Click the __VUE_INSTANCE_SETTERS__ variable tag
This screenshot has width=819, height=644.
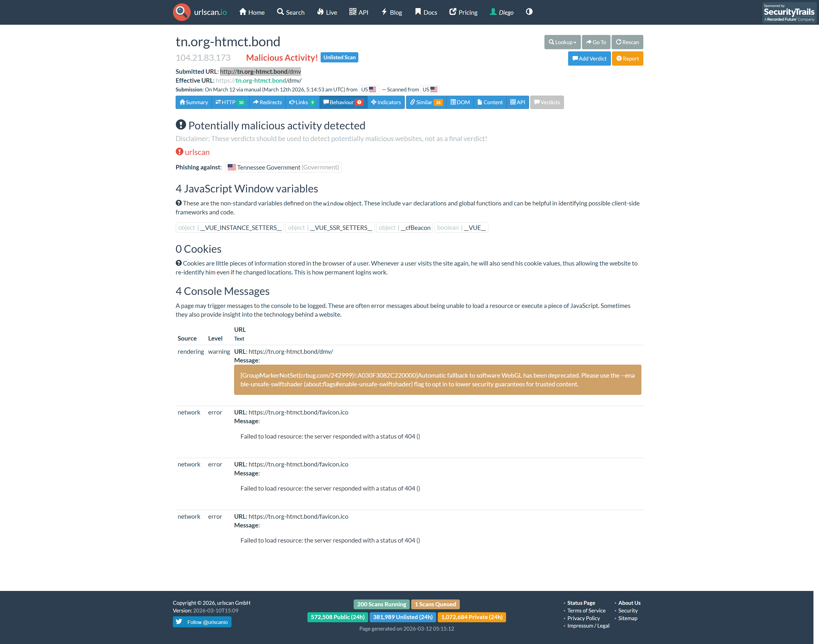pyautogui.click(x=230, y=227)
